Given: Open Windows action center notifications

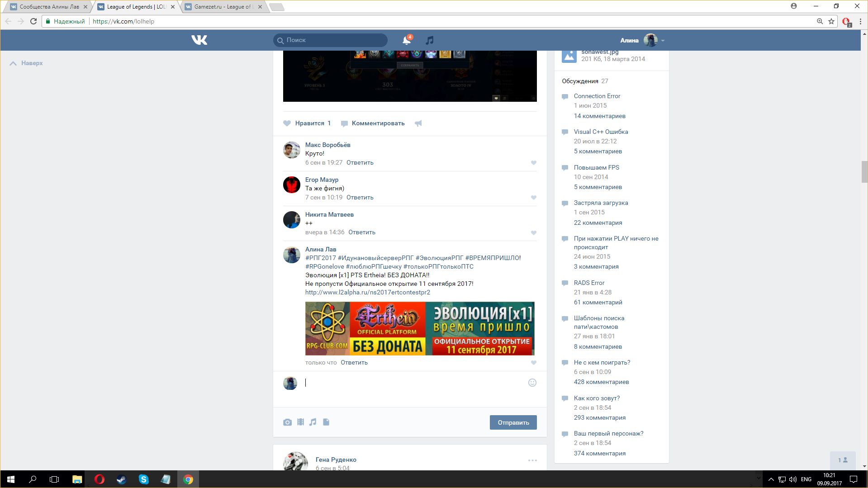Looking at the screenshot, I should [854, 479].
